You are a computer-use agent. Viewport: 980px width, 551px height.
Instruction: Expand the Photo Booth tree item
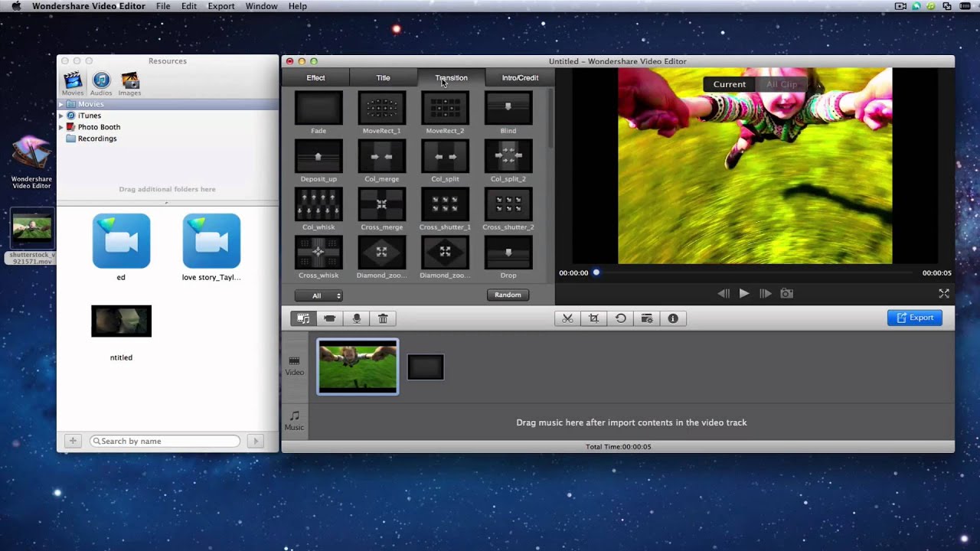(x=61, y=127)
